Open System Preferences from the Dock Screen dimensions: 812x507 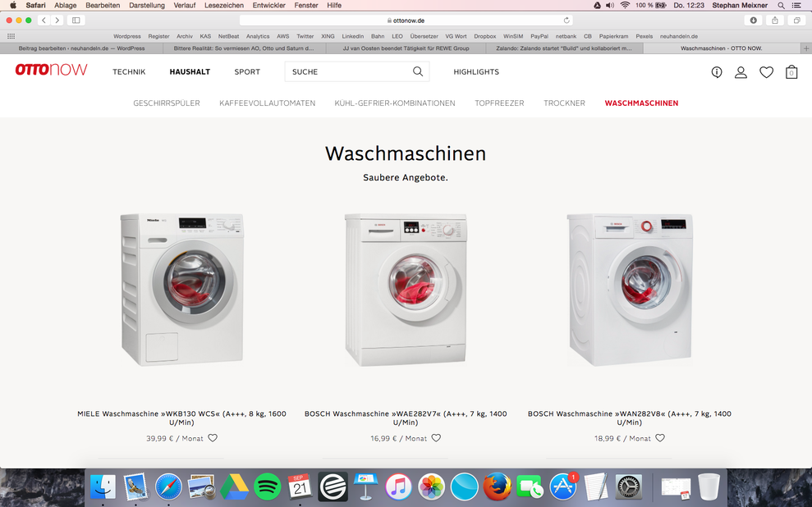pyautogui.click(x=629, y=486)
